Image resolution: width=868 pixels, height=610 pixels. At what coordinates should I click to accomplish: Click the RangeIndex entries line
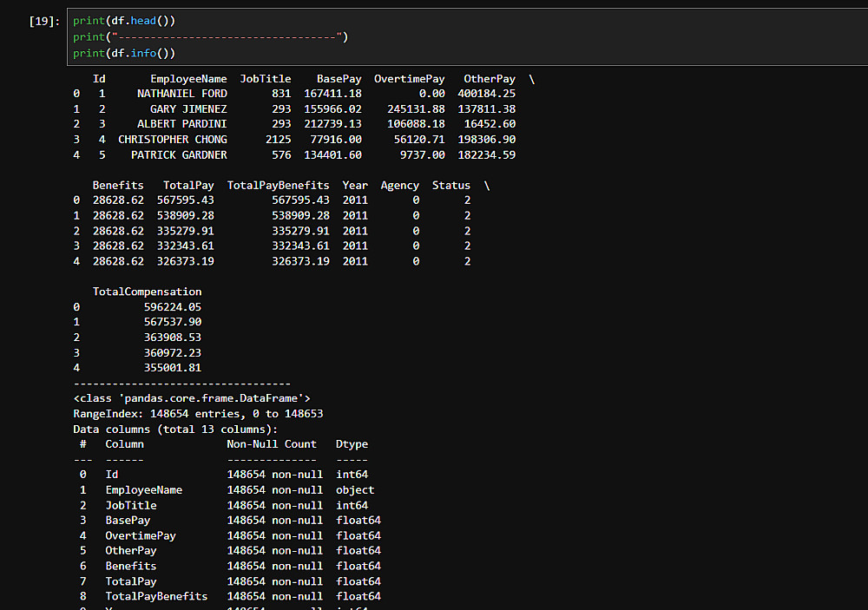tap(198, 414)
